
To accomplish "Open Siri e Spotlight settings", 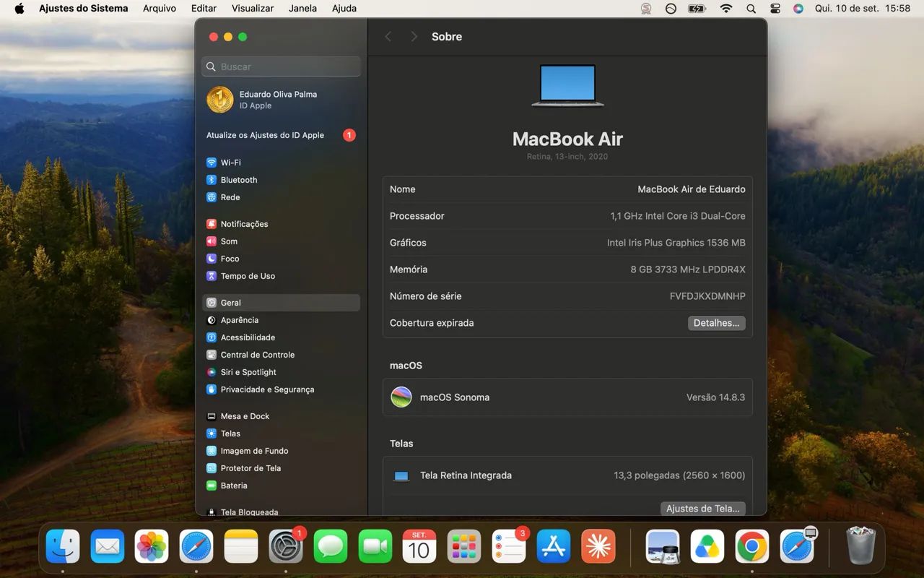I will (281, 372).
